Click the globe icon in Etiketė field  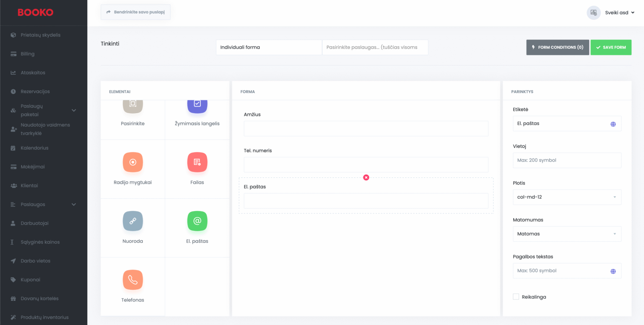coord(613,124)
